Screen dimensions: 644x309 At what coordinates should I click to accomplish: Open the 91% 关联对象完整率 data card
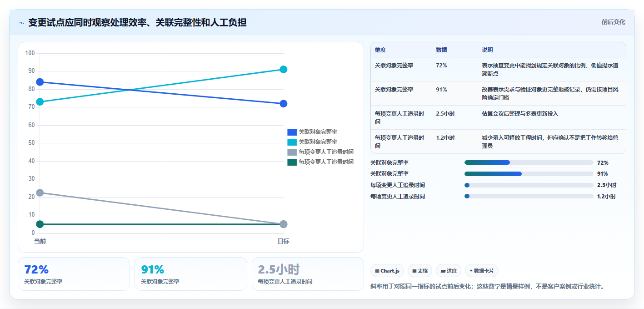[x=191, y=274]
